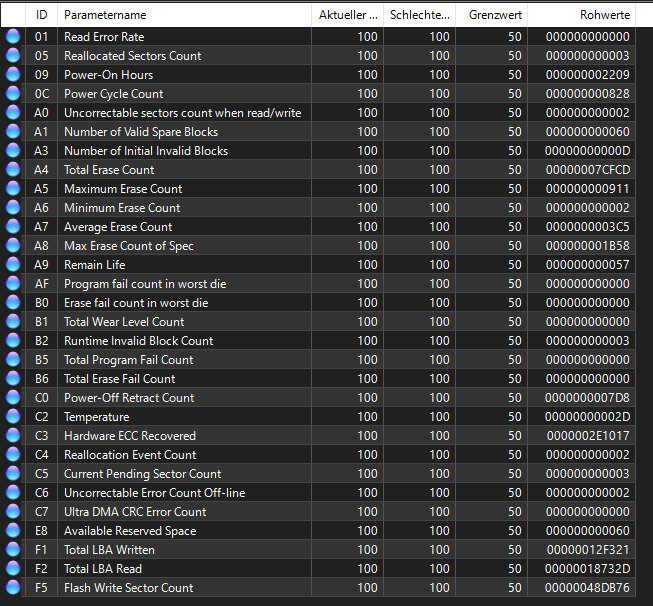Image resolution: width=653 pixels, height=606 pixels.
Task: Click the Grenzwert column header
Action: point(491,15)
